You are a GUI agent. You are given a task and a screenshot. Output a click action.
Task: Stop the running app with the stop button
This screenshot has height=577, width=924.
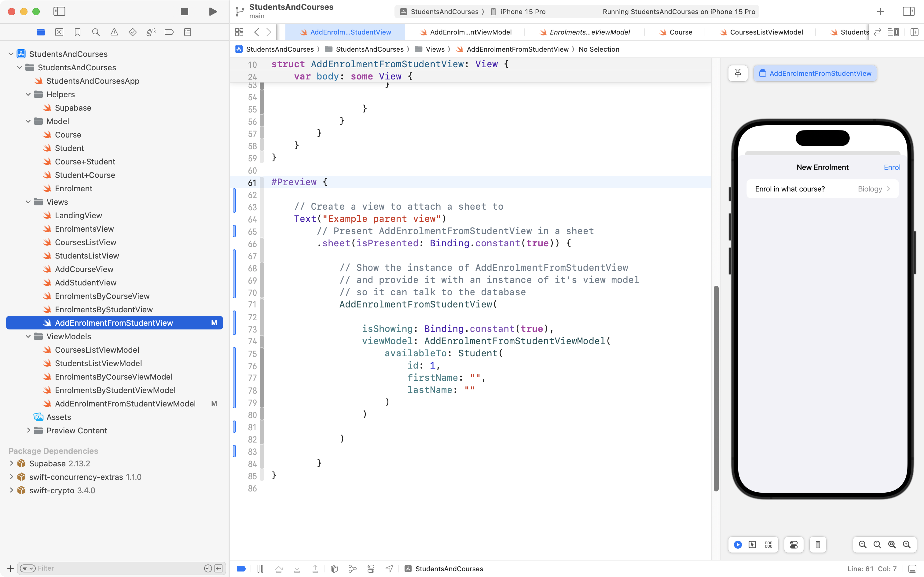click(x=184, y=11)
